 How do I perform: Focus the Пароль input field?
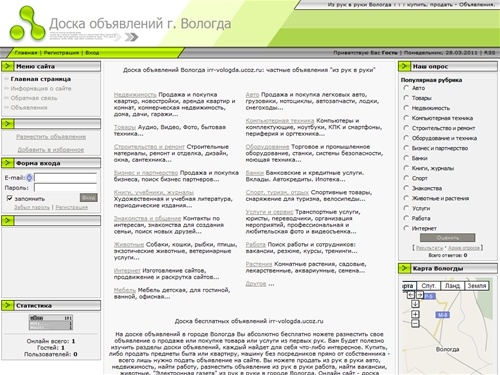pyautogui.click(x=65, y=188)
